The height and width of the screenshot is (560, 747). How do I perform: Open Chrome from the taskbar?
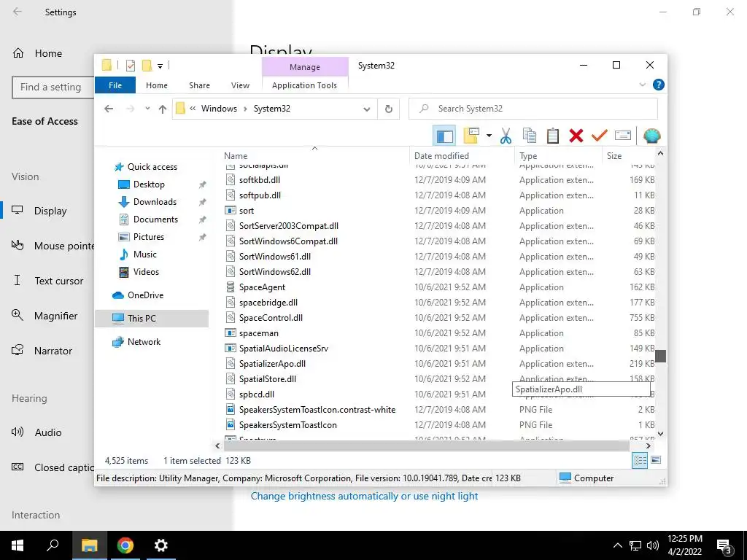pyautogui.click(x=125, y=545)
